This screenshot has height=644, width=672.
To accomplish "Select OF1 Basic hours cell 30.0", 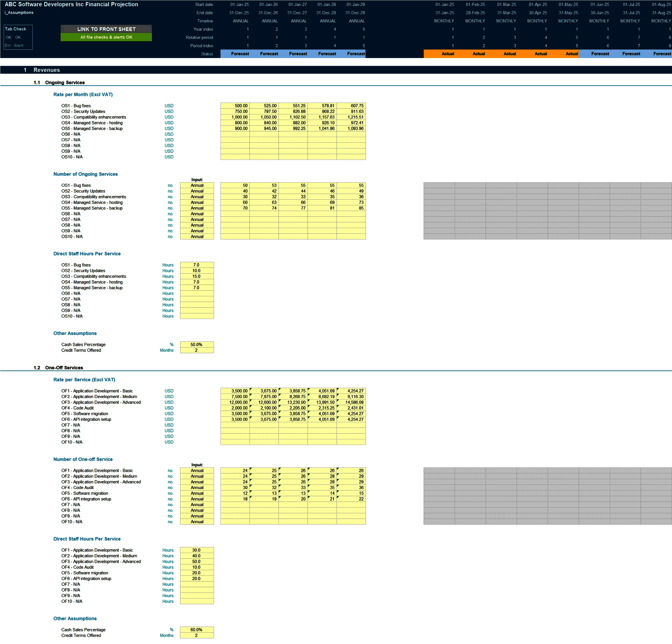I will pyautogui.click(x=197, y=550).
